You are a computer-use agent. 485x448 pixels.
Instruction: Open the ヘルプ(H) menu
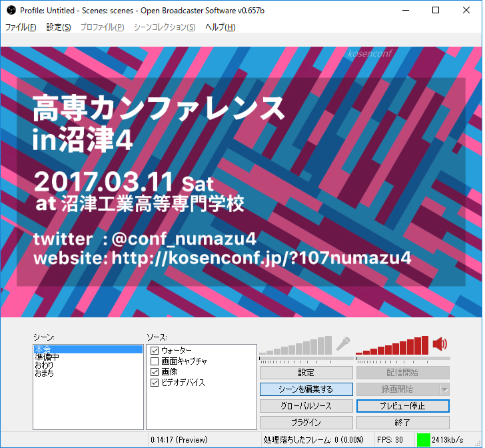click(221, 27)
